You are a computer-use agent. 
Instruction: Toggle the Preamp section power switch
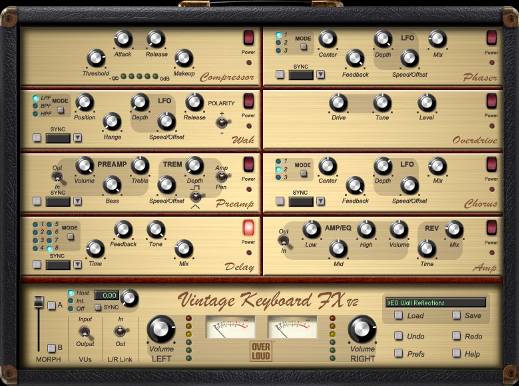pos(249,164)
